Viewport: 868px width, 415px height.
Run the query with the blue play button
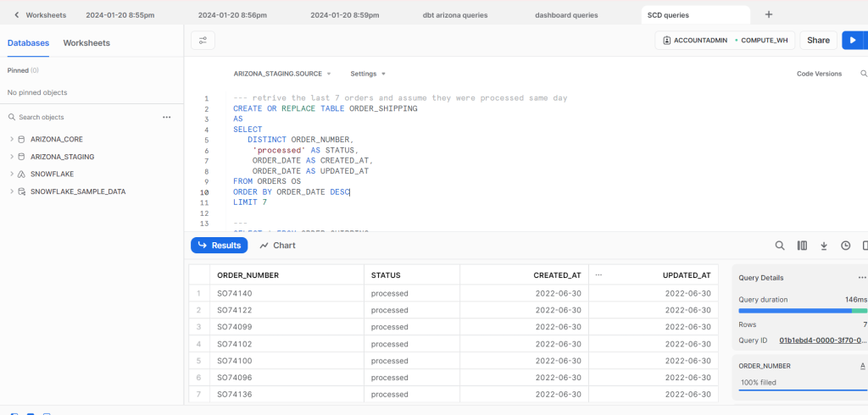tap(853, 41)
